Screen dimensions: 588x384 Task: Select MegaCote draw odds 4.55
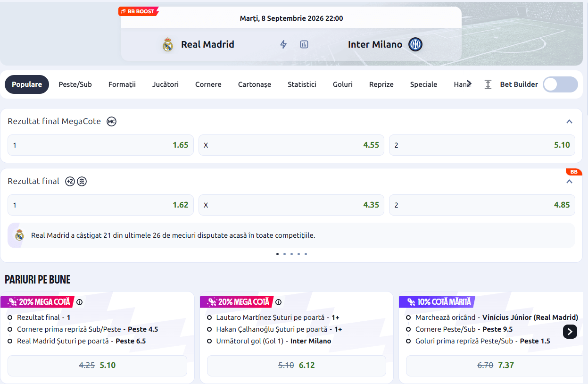tap(291, 145)
